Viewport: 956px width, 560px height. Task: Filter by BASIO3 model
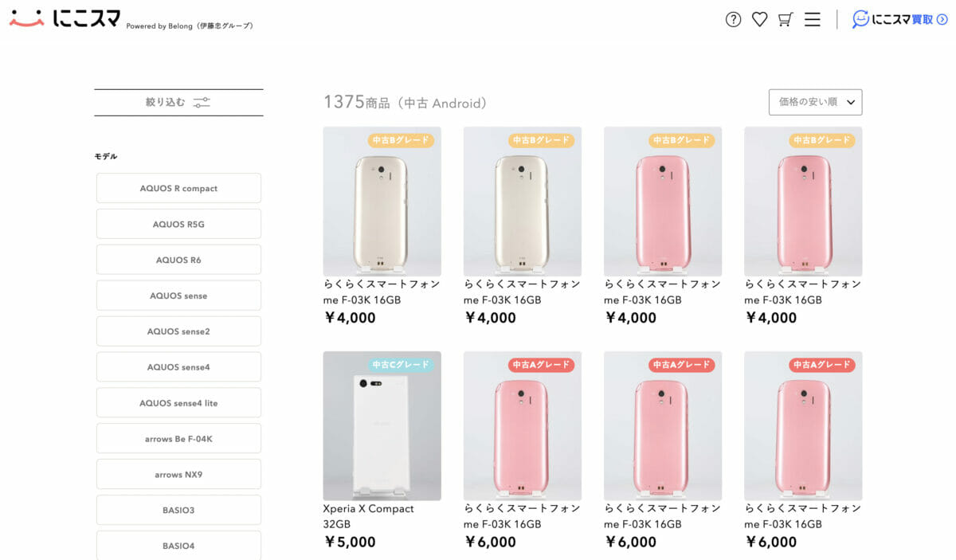(x=178, y=510)
